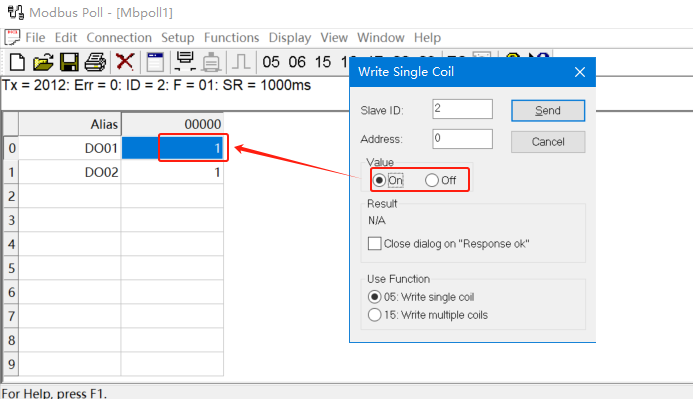Click the Cancel button

(548, 142)
